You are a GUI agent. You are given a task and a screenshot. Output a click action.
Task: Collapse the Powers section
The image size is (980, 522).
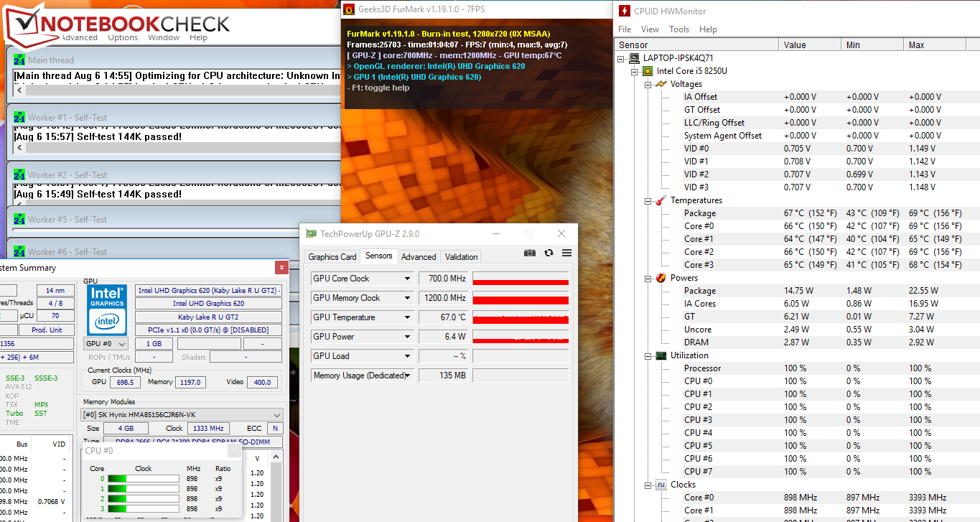(x=648, y=278)
